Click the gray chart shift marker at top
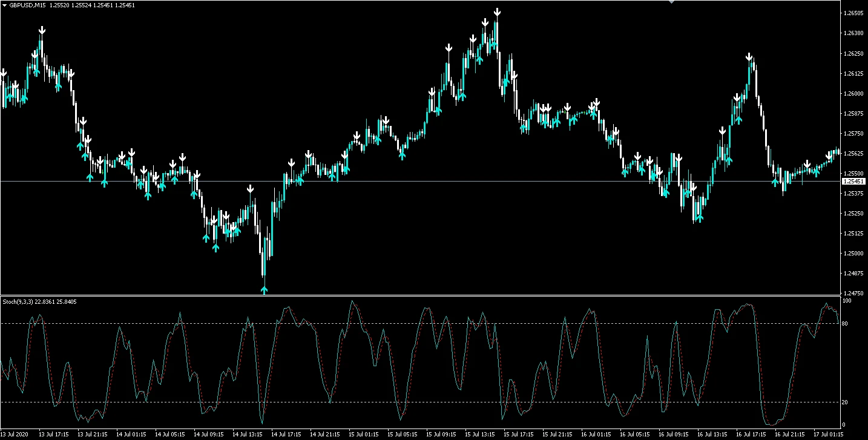 point(671,2)
